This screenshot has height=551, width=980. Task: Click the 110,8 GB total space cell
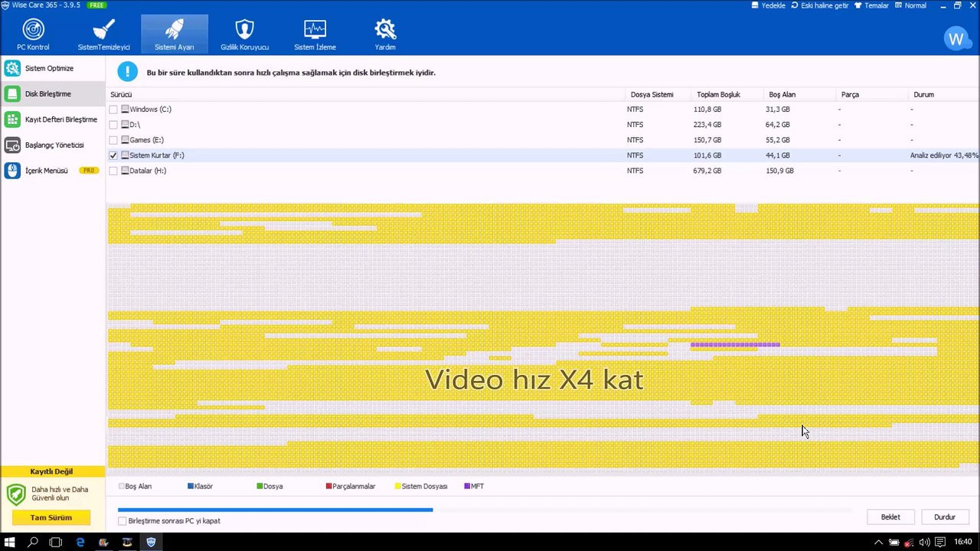pyautogui.click(x=707, y=109)
